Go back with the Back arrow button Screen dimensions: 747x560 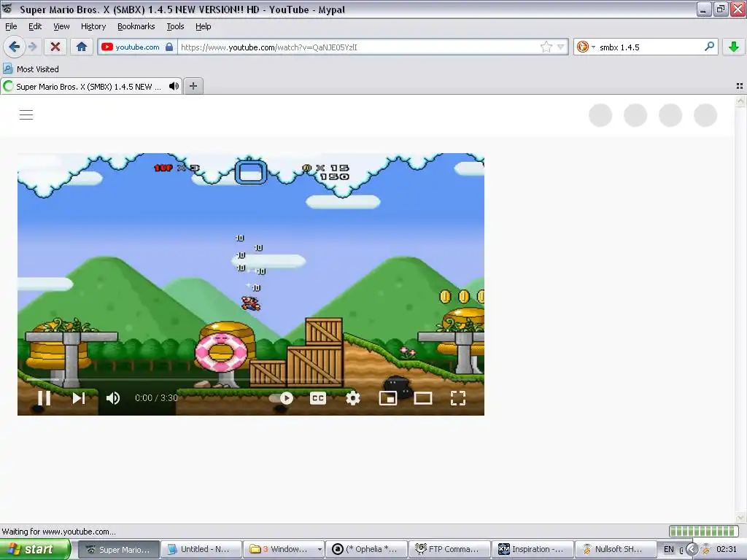click(x=14, y=47)
